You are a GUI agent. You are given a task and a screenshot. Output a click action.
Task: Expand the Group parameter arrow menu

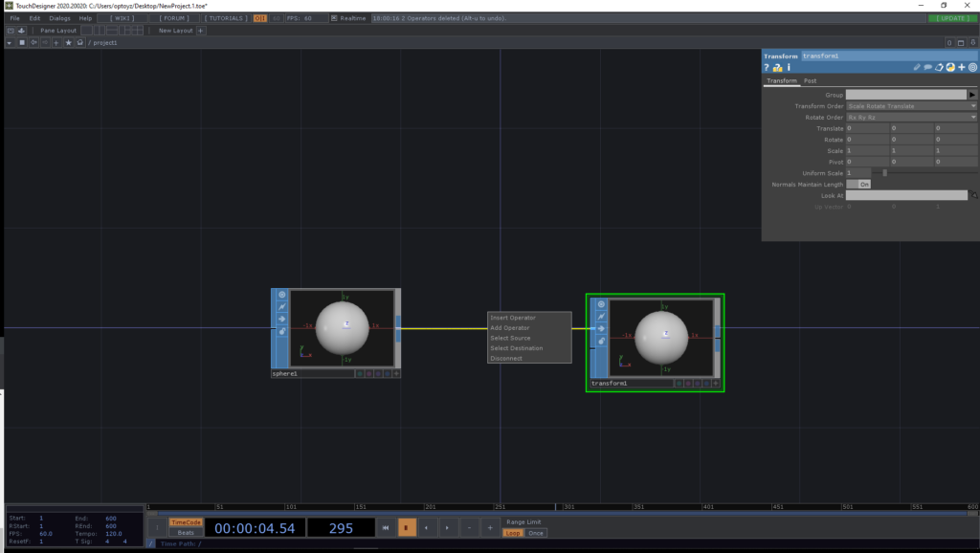coord(972,95)
